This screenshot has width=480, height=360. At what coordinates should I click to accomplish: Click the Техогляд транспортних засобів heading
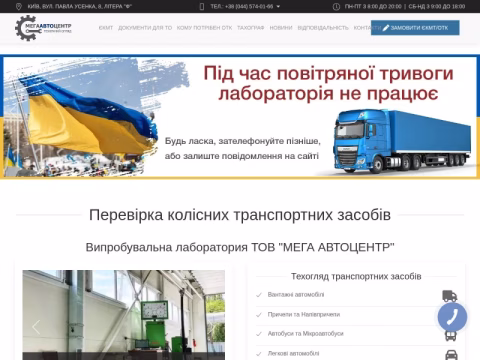pos(356,276)
